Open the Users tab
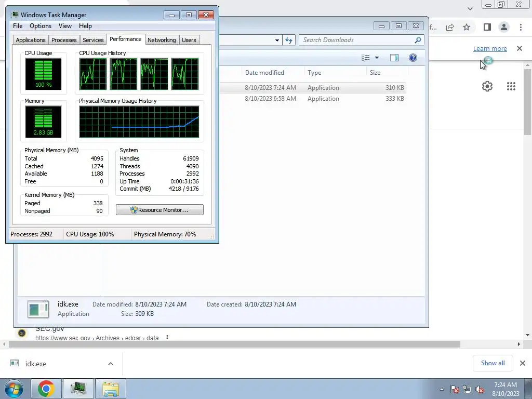Image resolution: width=532 pixels, height=399 pixels. point(189,40)
